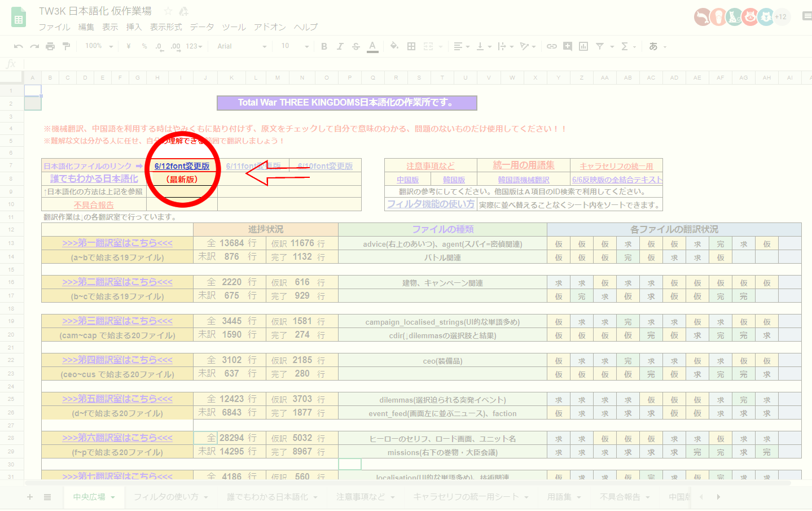
Task: Open vertical align dropdown
Action: 484,46
